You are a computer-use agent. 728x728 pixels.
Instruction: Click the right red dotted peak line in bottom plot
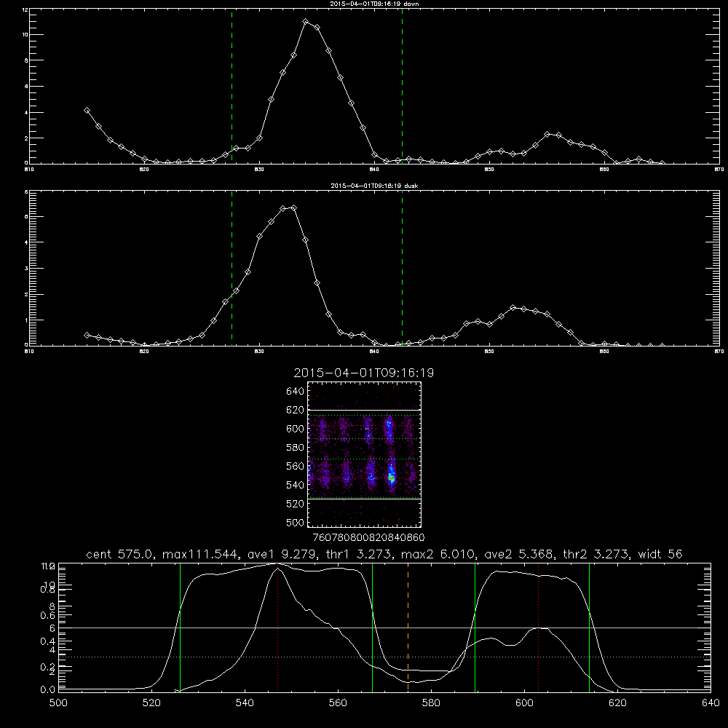(x=538, y=627)
